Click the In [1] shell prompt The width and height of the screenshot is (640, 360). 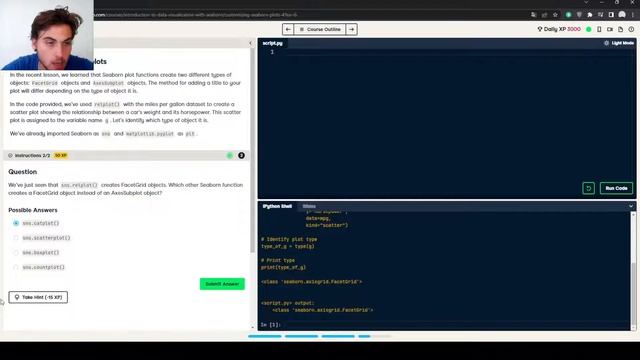271,325
